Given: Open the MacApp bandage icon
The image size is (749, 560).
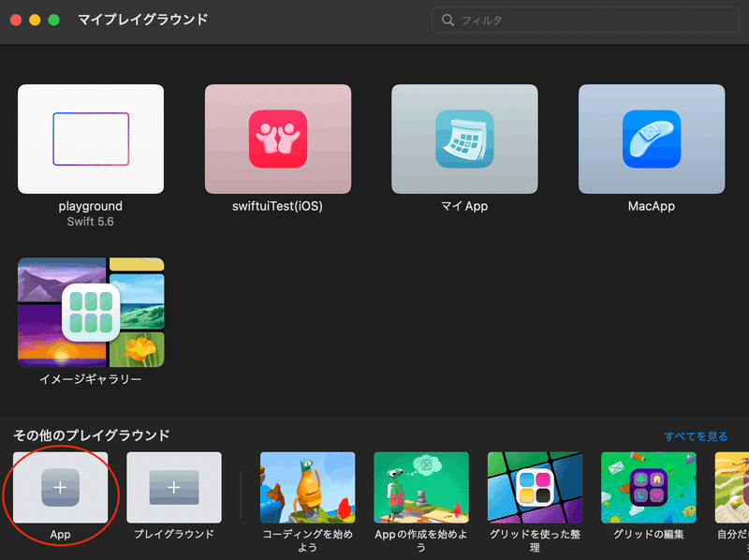Looking at the screenshot, I should (x=652, y=139).
